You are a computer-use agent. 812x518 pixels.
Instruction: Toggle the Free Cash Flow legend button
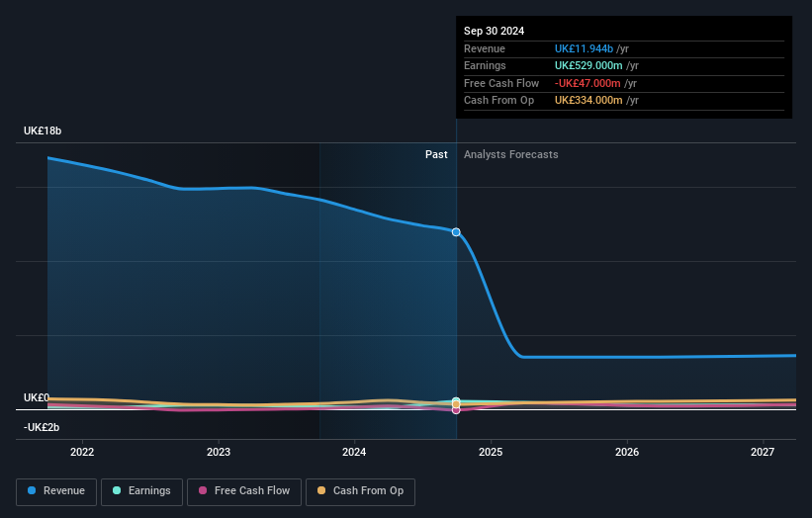[244, 491]
